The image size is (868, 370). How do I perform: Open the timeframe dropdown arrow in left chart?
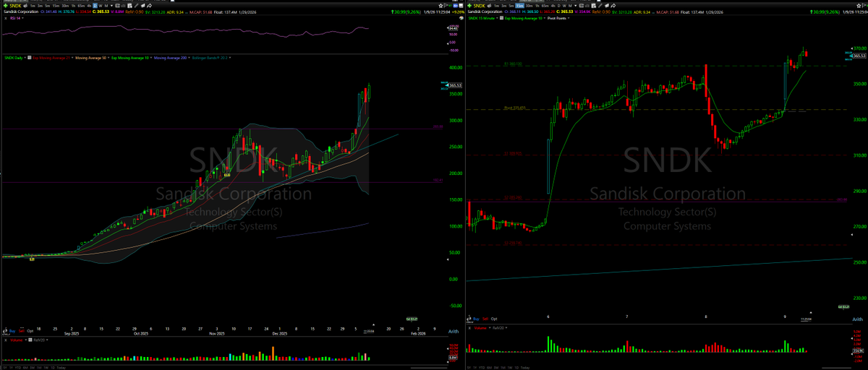[112, 6]
